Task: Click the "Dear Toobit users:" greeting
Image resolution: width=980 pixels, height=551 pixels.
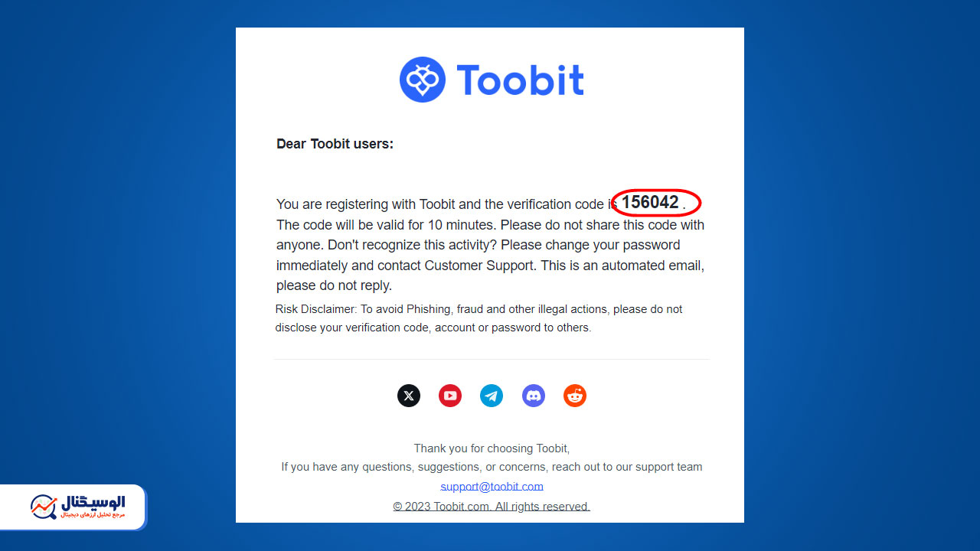Action: (335, 144)
